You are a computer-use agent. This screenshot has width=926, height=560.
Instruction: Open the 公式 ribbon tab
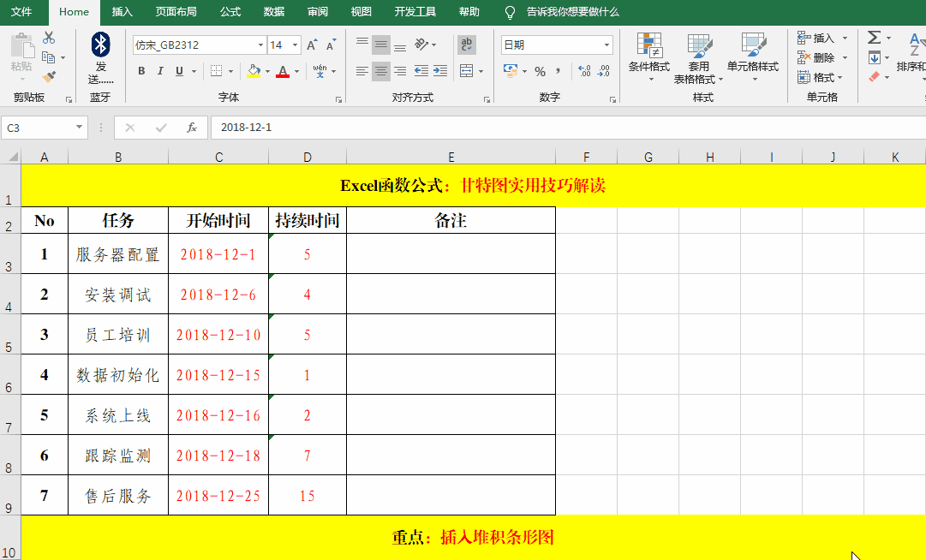tap(230, 12)
